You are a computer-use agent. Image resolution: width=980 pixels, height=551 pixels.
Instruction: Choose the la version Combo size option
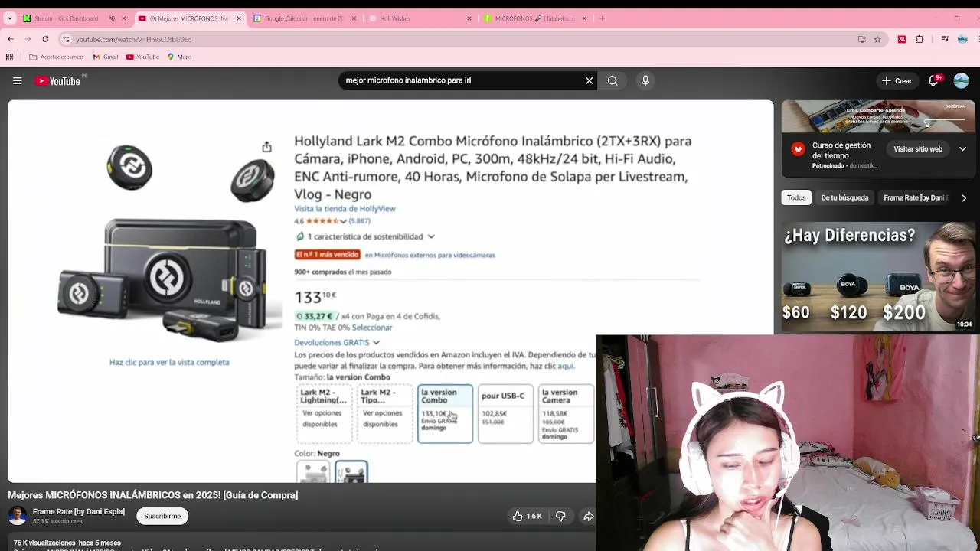(445, 414)
